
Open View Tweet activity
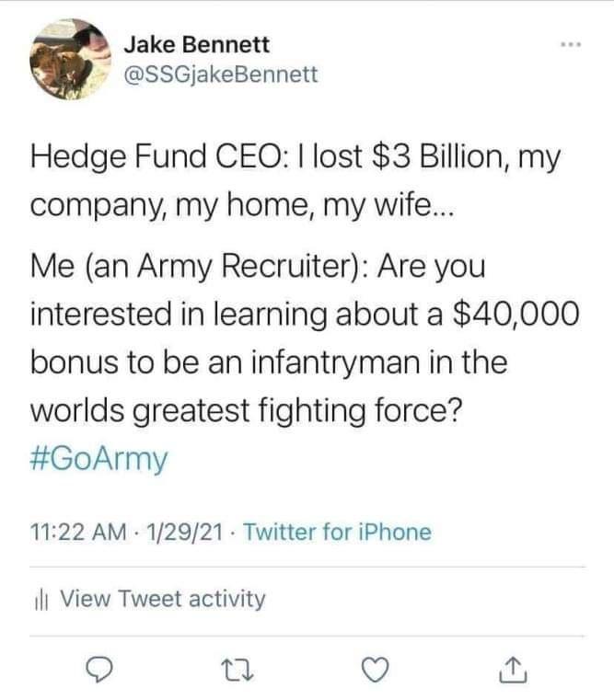click(x=162, y=600)
